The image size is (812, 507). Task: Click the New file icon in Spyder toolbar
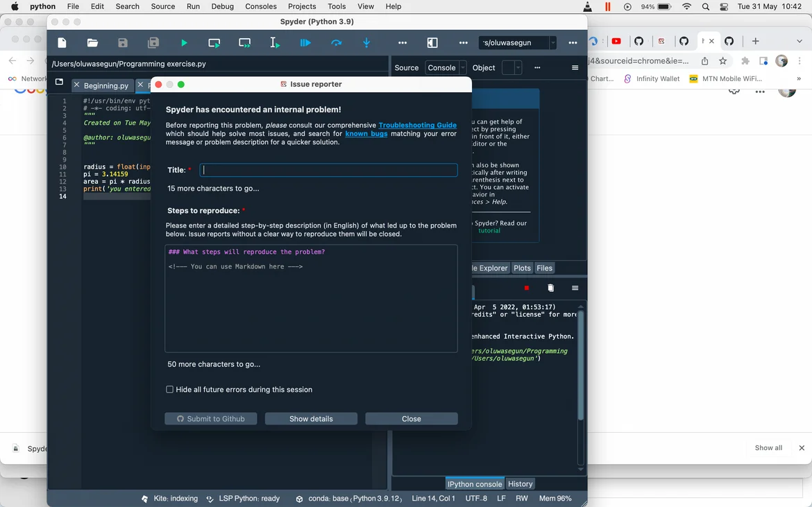pyautogui.click(x=62, y=43)
